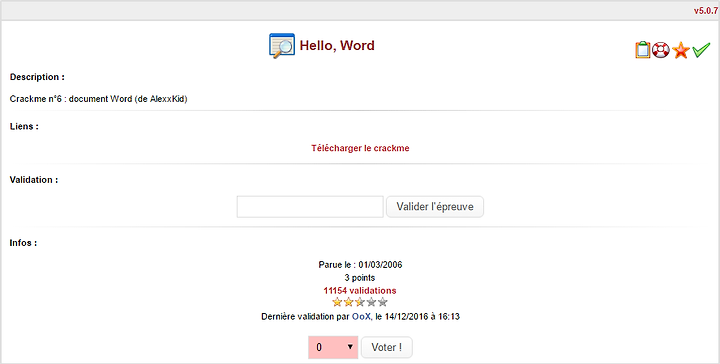Click the magnifier window icon beside title
720x364 pixels.
pyautogui.click(x=281, y=45)
